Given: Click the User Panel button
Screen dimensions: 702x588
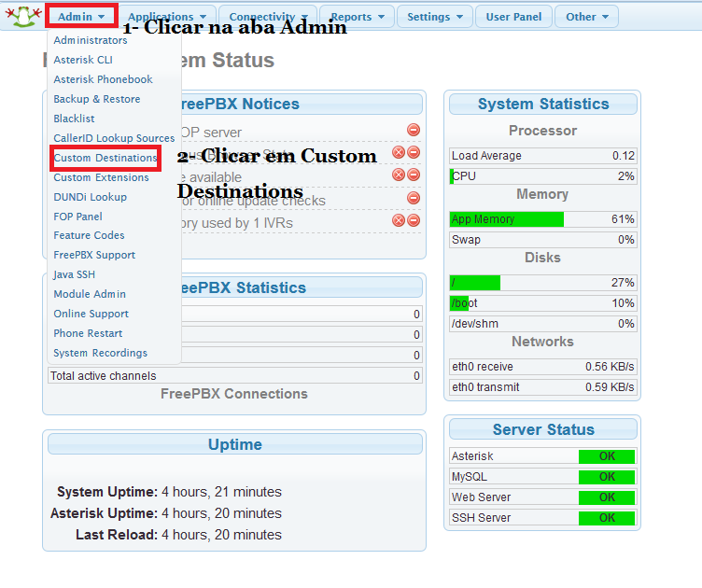Looking at the screenshot, I should 513,17.
